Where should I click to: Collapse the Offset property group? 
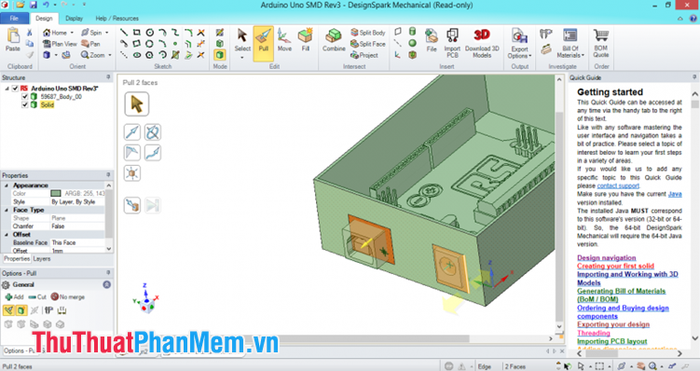coord(6,234)
